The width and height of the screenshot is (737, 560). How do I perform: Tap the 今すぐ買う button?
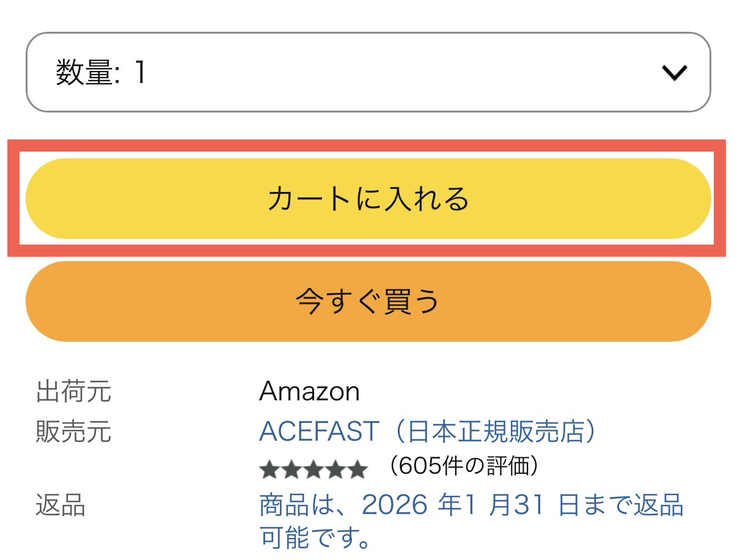pos(368,301)
